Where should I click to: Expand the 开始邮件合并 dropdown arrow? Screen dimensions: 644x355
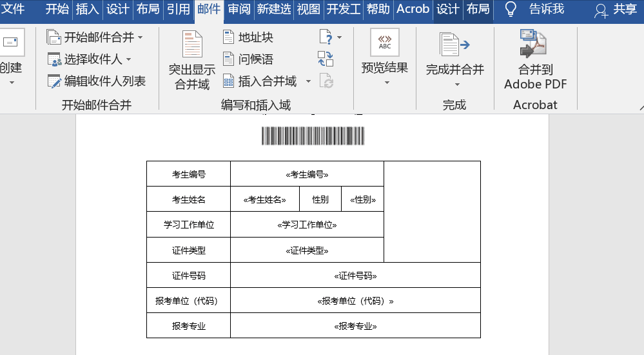coord(141,37)
